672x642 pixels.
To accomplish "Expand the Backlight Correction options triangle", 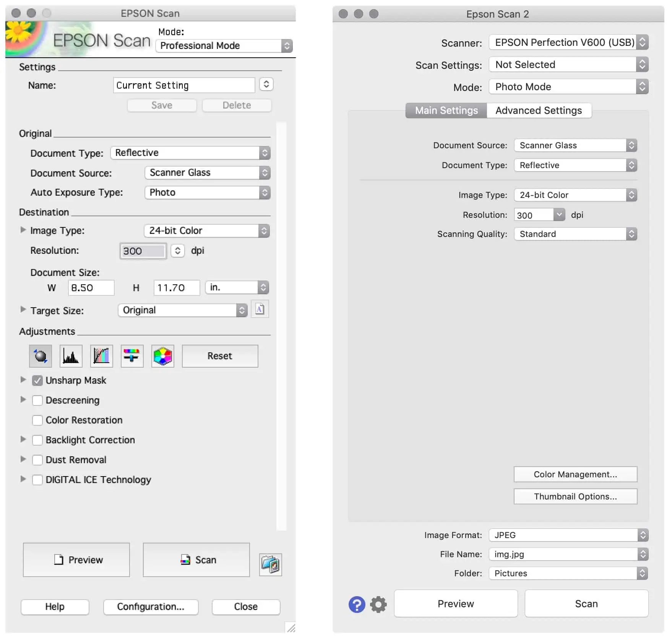I will point(23,439).
